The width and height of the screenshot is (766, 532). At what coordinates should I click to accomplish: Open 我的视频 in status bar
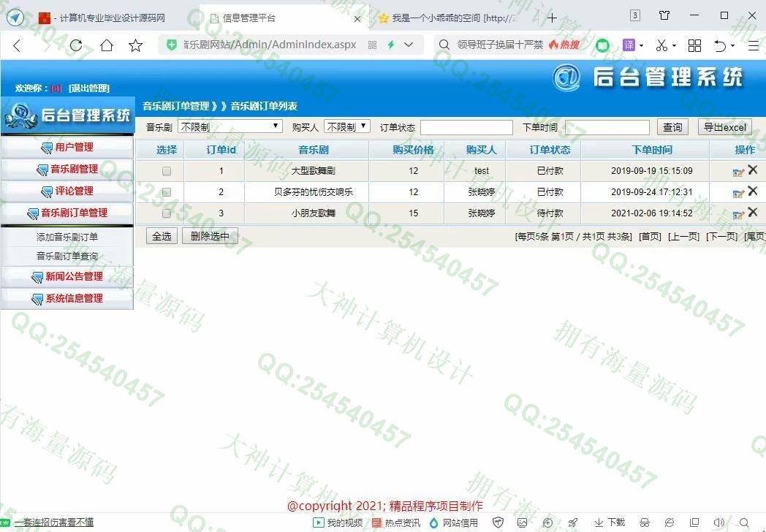(x=338, y=522)
